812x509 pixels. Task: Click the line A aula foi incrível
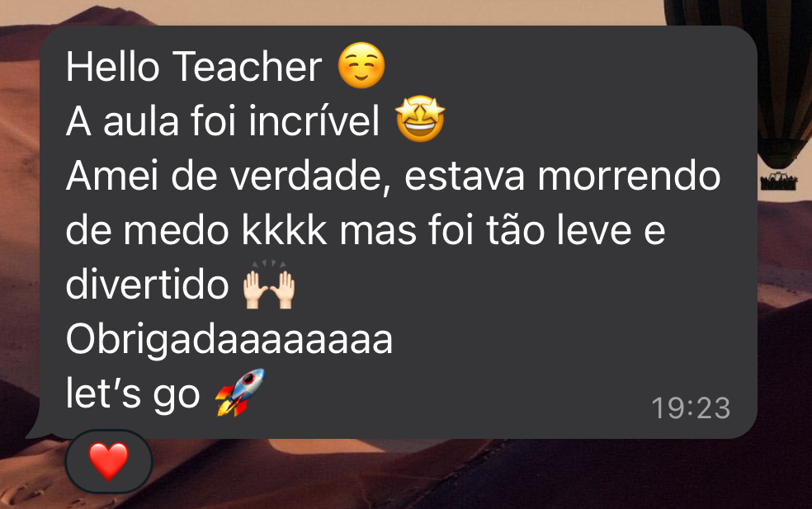[x=223, y=120]
